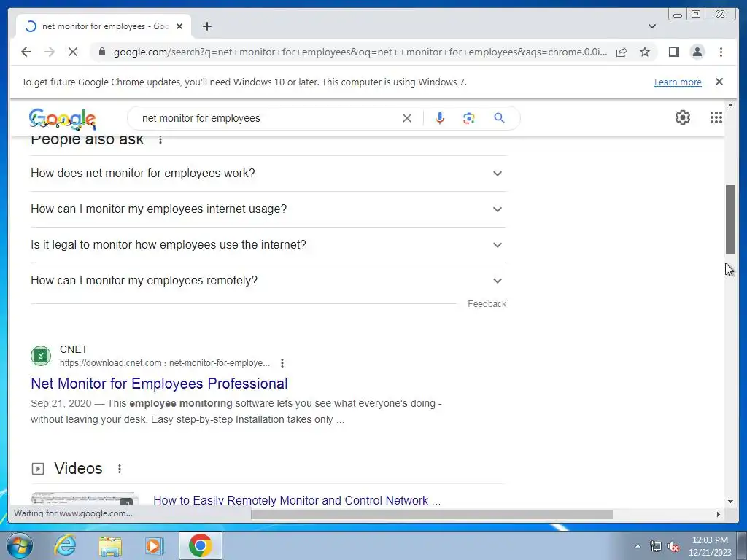Open the tab search dropdown arrow
This screenshot has width=747, height=560.
[x=652, y=26]
